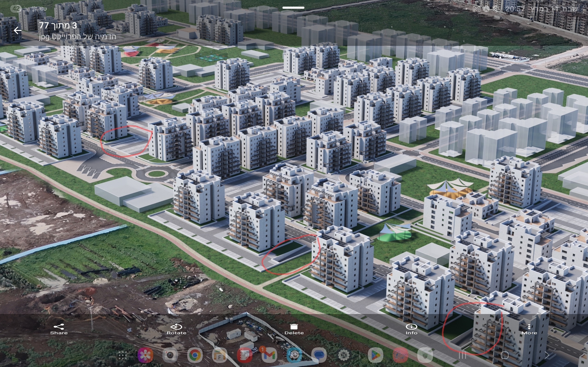Tap the back arrow

click(x=17, y=30)
